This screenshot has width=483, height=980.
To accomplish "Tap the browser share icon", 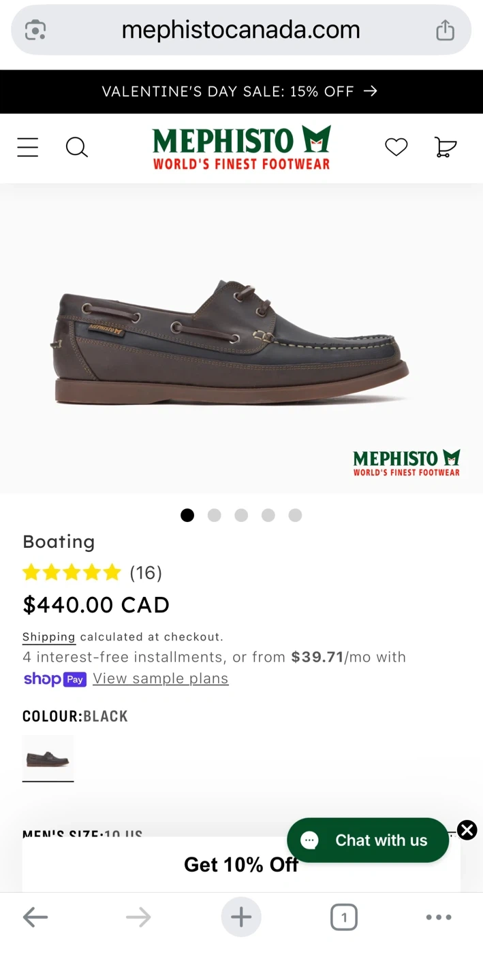I will [x=445, y=30].
